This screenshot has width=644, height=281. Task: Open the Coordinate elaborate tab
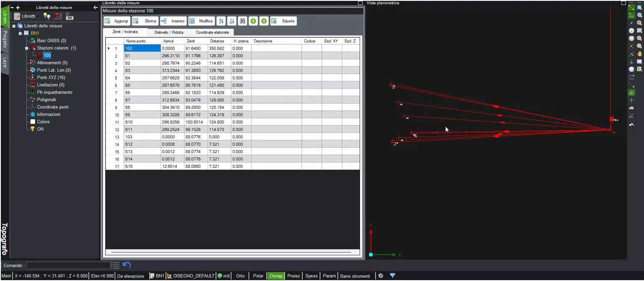(x=213, y=32)
